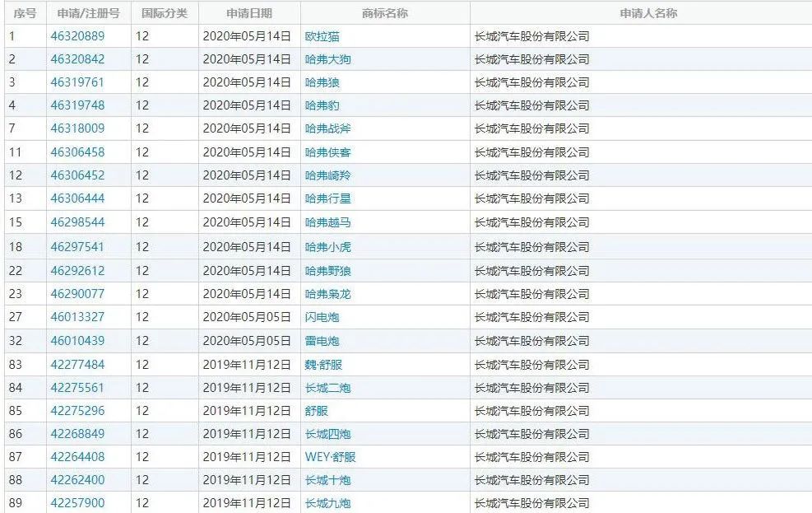
Task: Open the WEY·舒服 trademark link
Action: coord(330,457)
